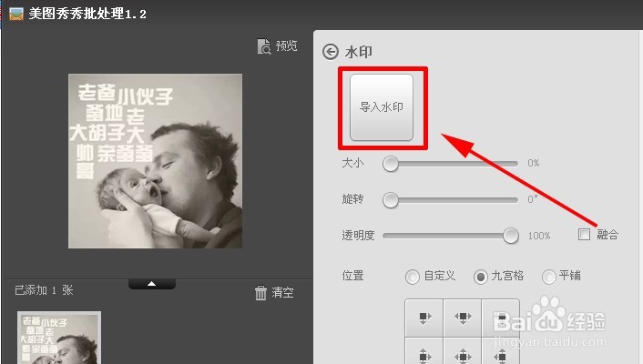Enable the 融合 blend checkbox
The width and height of the screenshot is (643, 364).
click(584, 235)
